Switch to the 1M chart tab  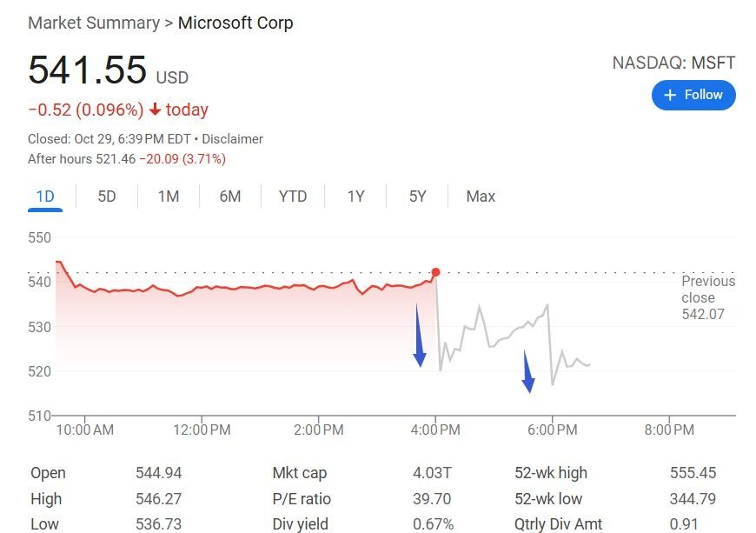(169, 197)
